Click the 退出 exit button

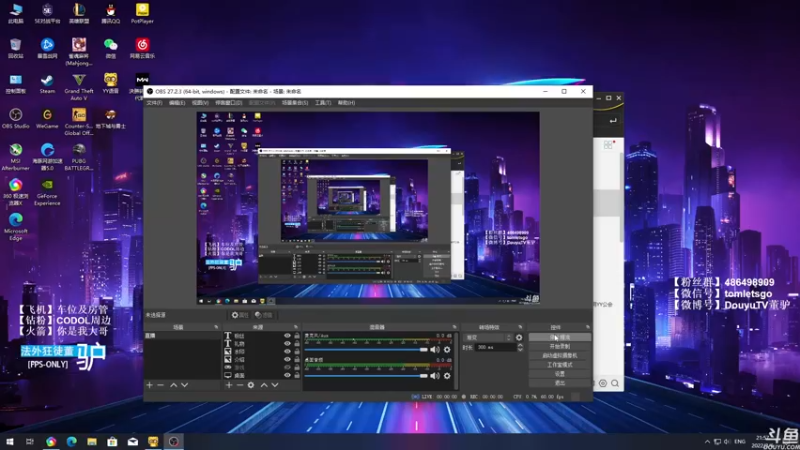coord(560,383)
